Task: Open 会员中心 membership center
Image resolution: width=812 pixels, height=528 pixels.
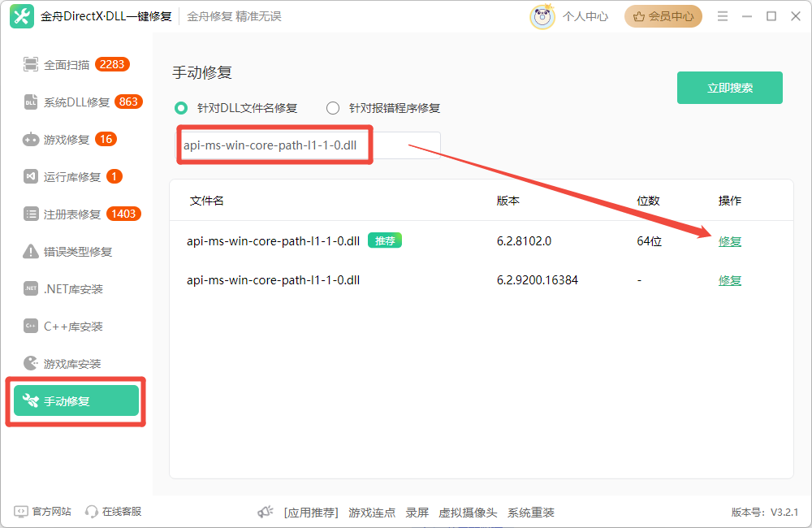Action: 663,15
